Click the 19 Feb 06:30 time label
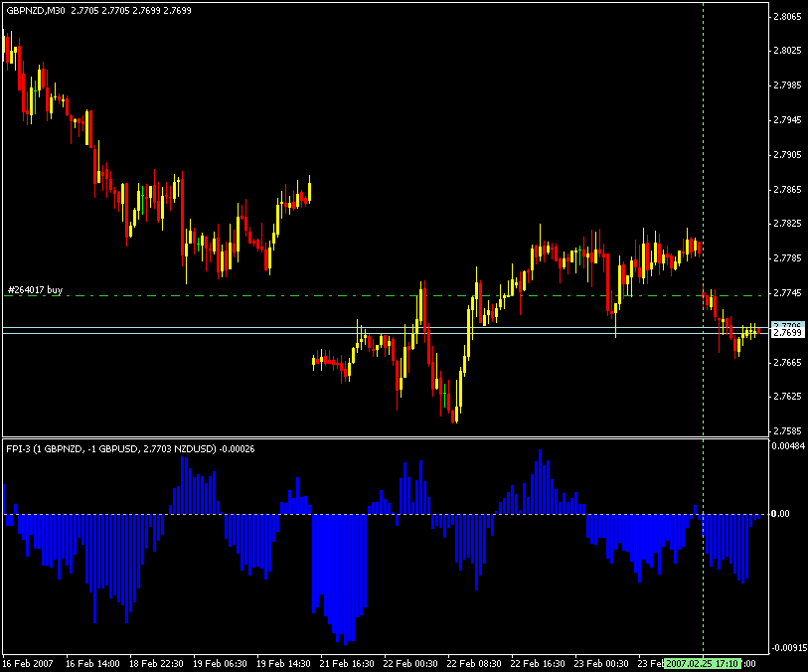The height and width of the screenshot is (672, 808). [x=220, y=663]
